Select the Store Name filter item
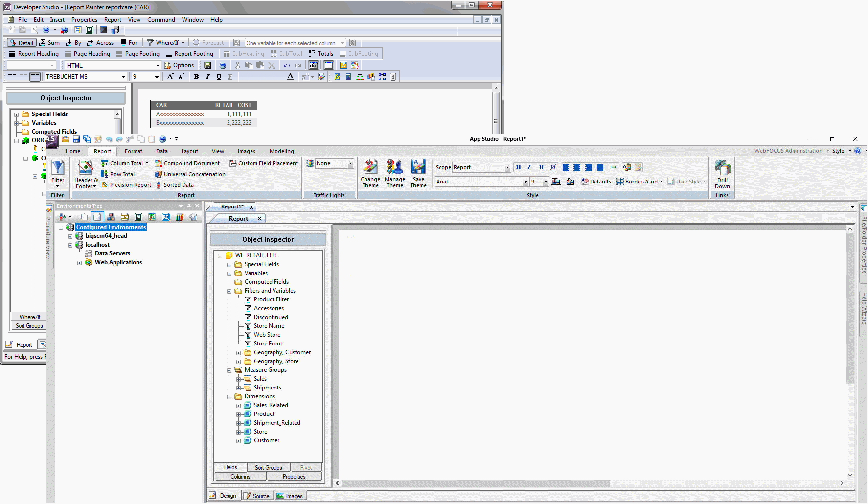Screen dimensions: 868x504 (x=269, y=326)
